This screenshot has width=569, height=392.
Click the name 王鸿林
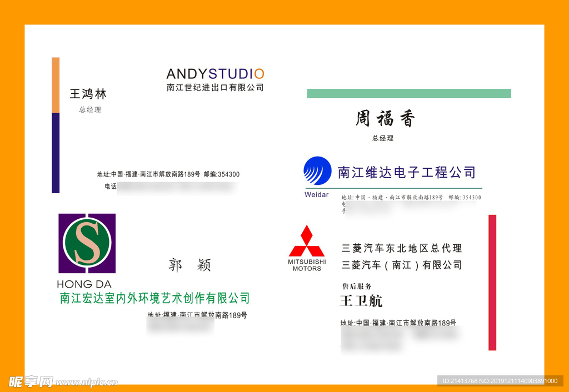[x=88, y=94]
